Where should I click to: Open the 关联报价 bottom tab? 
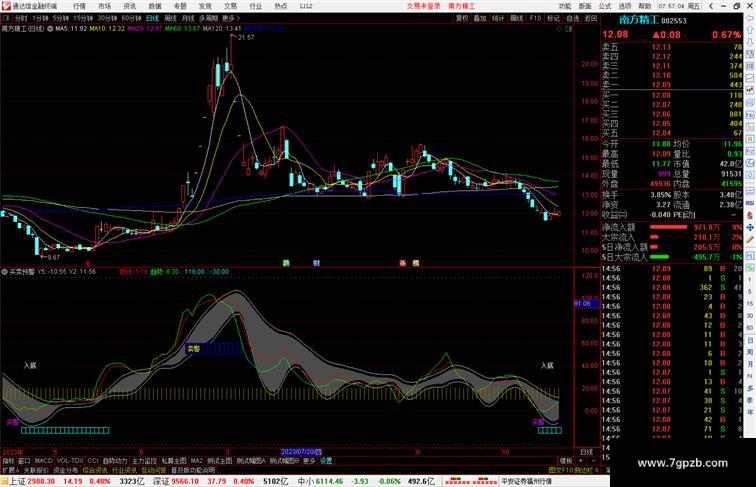[36, 470]
